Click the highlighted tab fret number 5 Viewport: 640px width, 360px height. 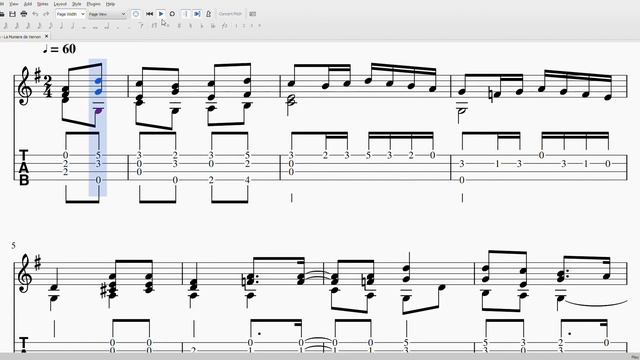(x=98, y=155)
